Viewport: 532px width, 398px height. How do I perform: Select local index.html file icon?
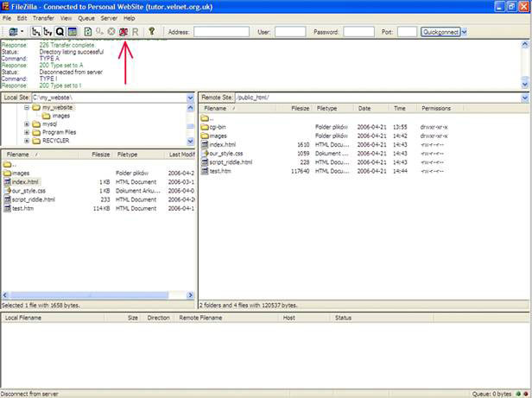(7, 182)
